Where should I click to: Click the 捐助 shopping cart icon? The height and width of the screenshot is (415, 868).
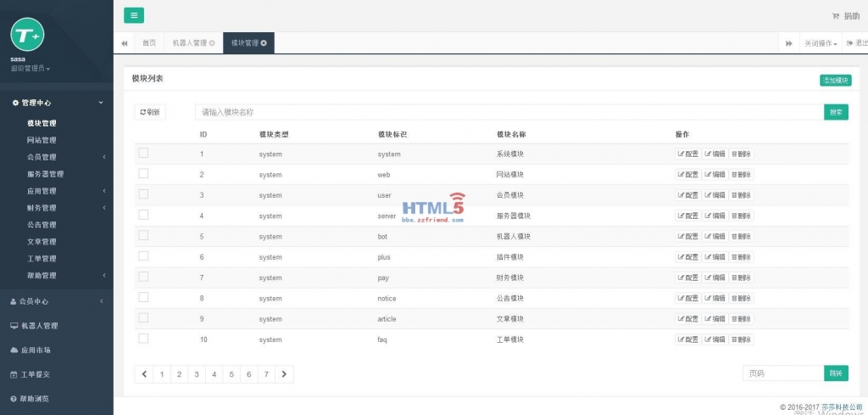(836, 16)
